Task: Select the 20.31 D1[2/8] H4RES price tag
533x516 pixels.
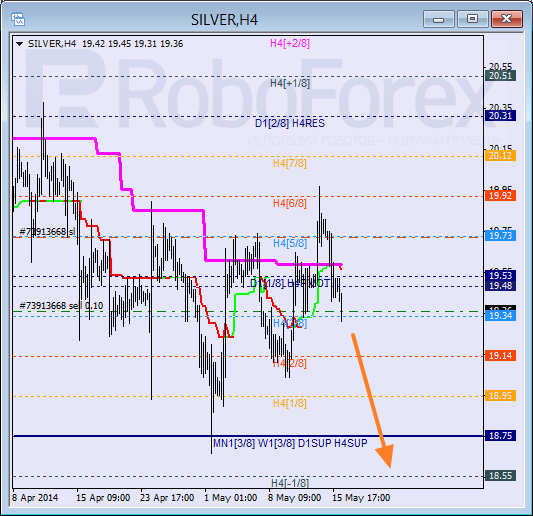Action: click(500, 116)
